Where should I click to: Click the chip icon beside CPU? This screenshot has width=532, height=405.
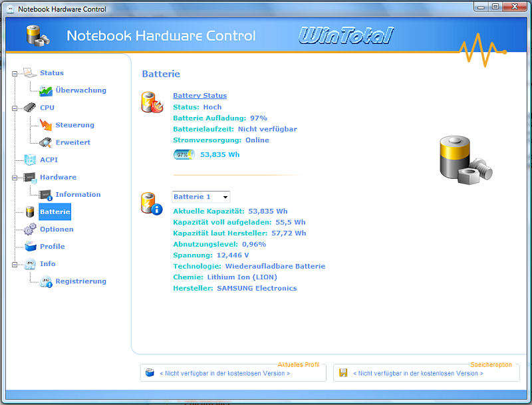[x=30, y=108]
